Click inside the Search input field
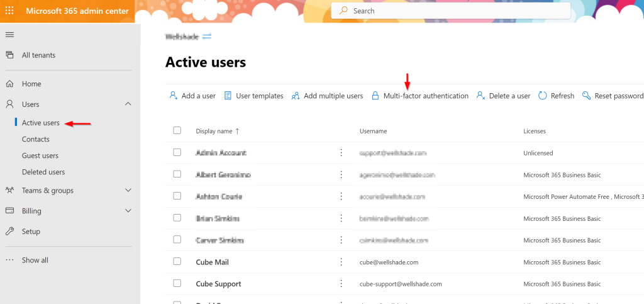This screenshot has width=644, height=304. [x=451, y=11]
